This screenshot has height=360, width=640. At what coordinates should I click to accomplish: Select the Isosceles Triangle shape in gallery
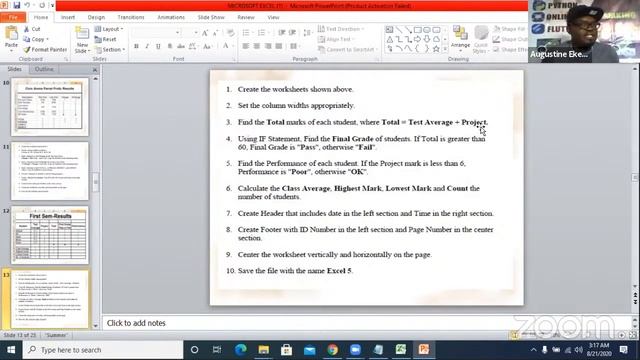[389, 39]
